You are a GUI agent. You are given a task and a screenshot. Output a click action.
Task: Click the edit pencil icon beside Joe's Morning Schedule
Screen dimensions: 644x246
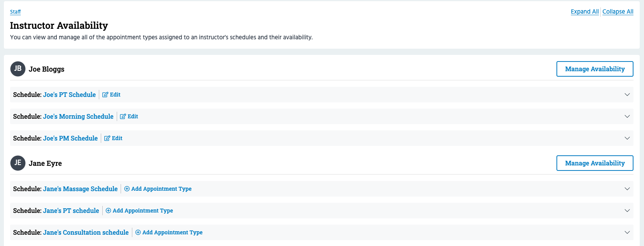123,116
